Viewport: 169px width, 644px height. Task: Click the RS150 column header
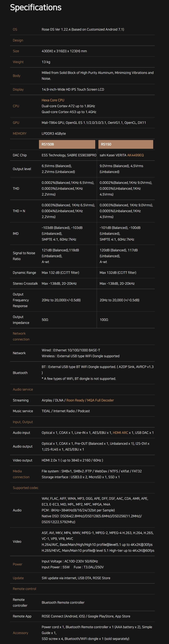[x=125, y=144]
